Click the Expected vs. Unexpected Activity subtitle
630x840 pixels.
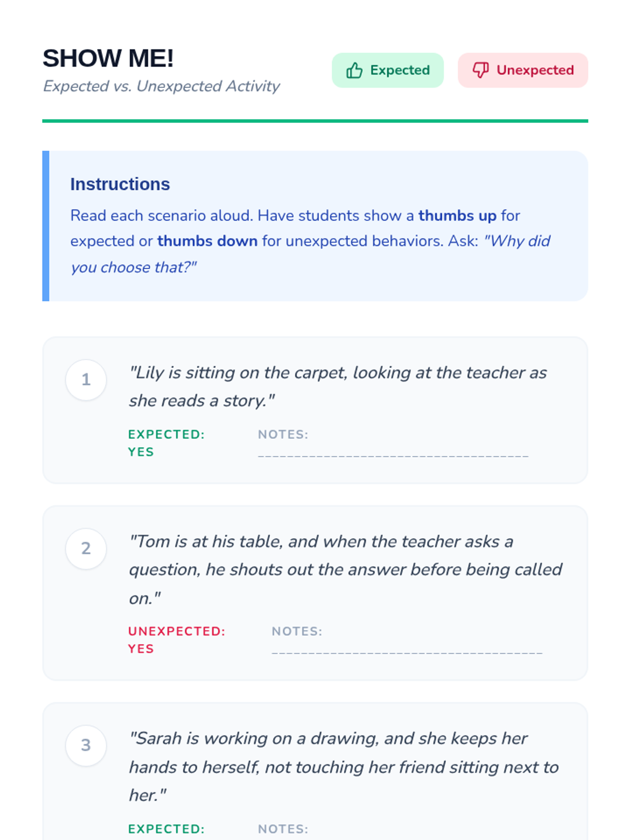tap(161, 86)
